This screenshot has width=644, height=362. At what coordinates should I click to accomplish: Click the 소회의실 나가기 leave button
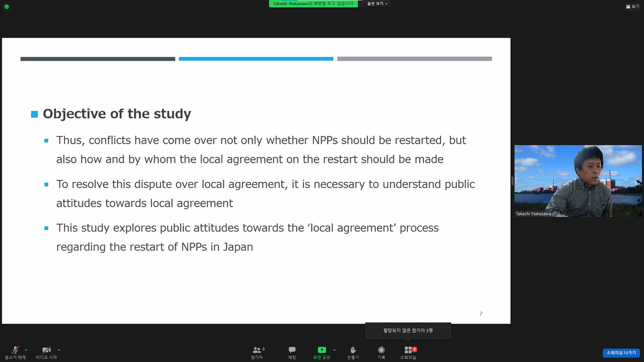click(621, 353)
